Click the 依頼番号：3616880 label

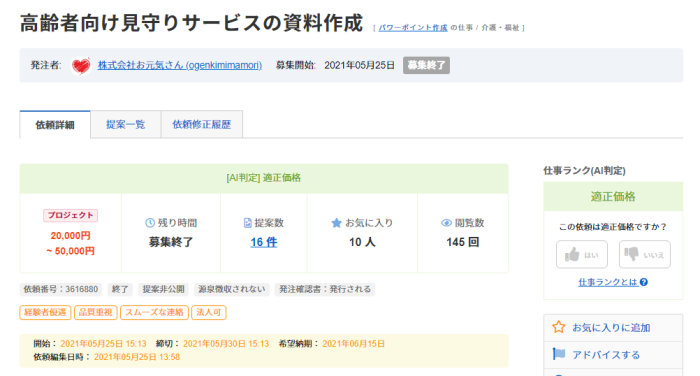61,289
